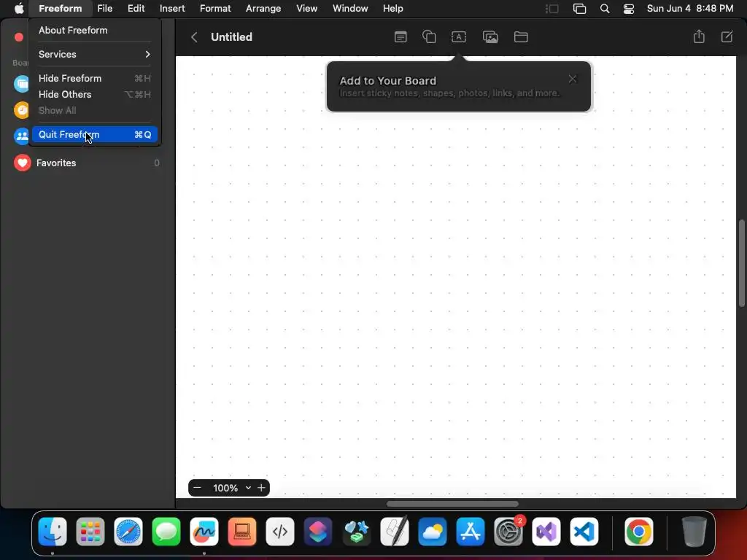
Task: Dismiss the Add to Your Board tip
Action: tap(573, 79)
